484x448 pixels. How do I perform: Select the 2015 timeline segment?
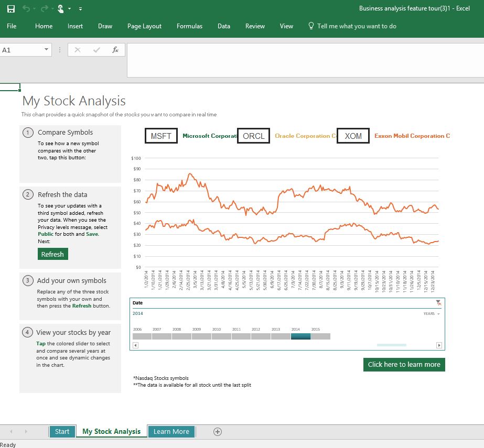320,336
